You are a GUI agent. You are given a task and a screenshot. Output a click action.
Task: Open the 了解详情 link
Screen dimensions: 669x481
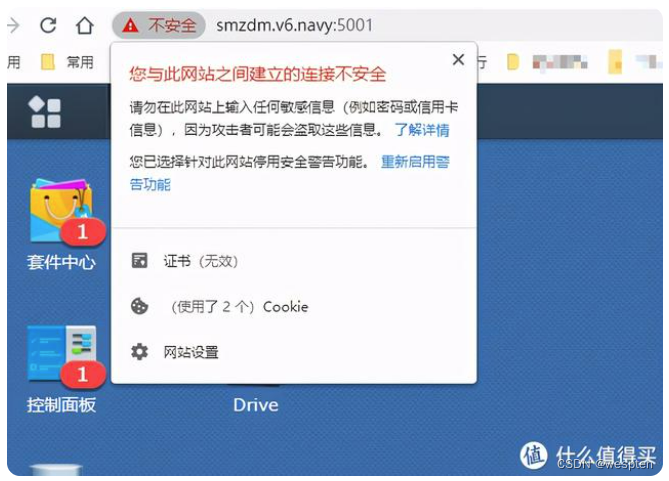[x=422, y=129]
